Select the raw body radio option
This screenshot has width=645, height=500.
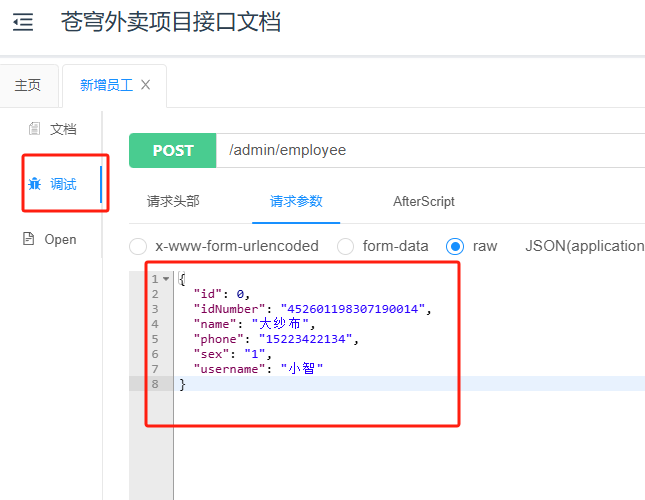455,246
